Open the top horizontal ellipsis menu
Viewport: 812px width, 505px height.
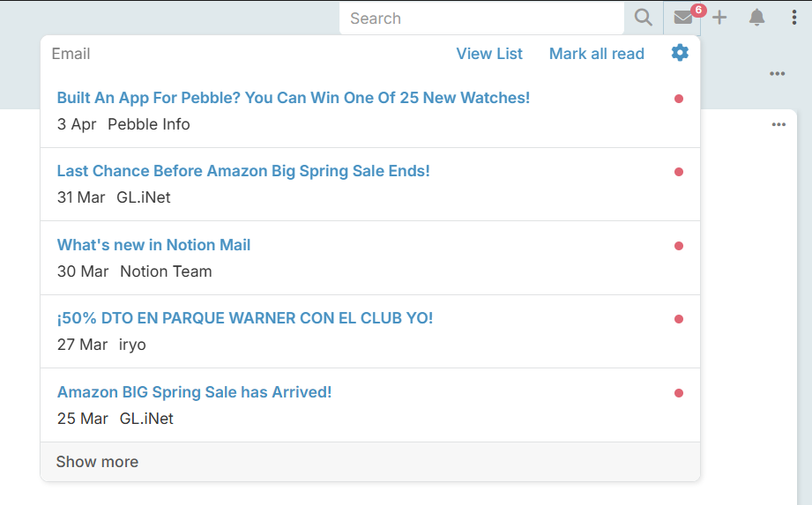777,74
